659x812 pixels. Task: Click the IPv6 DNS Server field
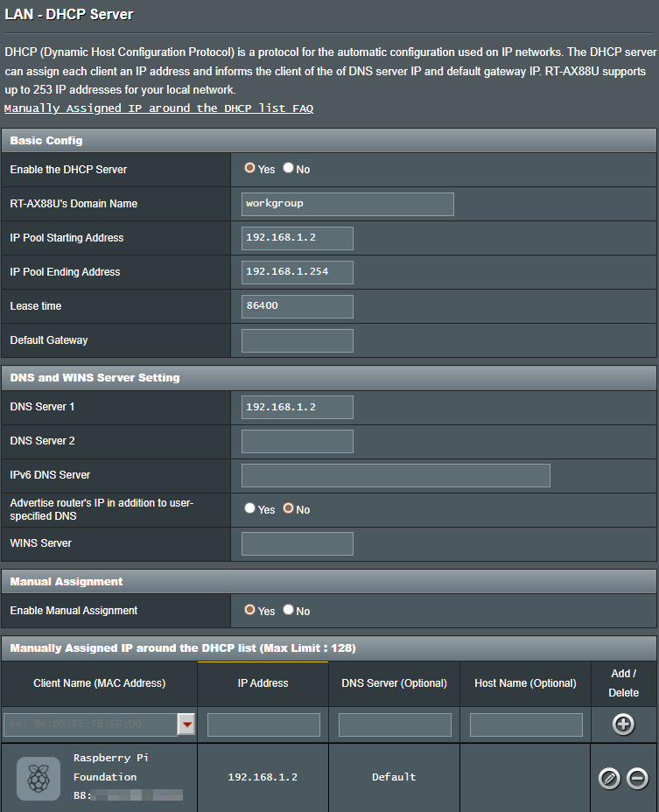tap(396, 475)
